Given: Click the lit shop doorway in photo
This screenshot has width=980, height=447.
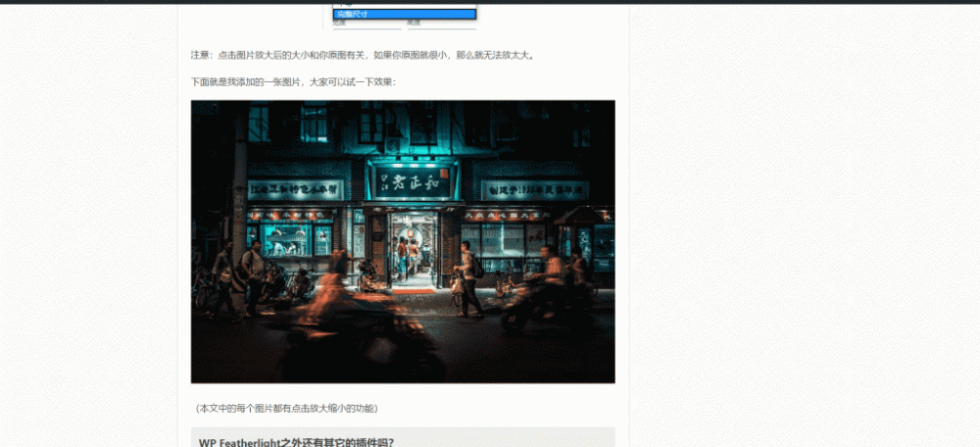Looking at the screenshot, I should (412, 250).
